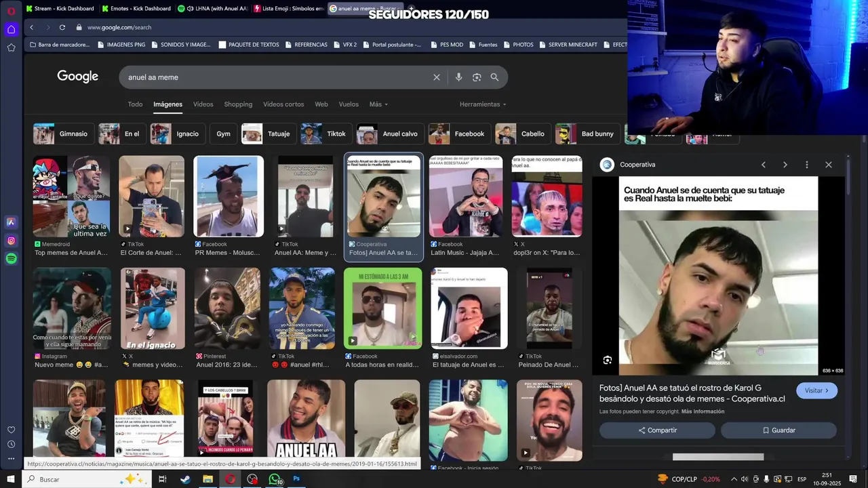This screenshot has width=868, height=488.
Task: Open the En el ignacio image thumbnail
Action: point(153,308)
